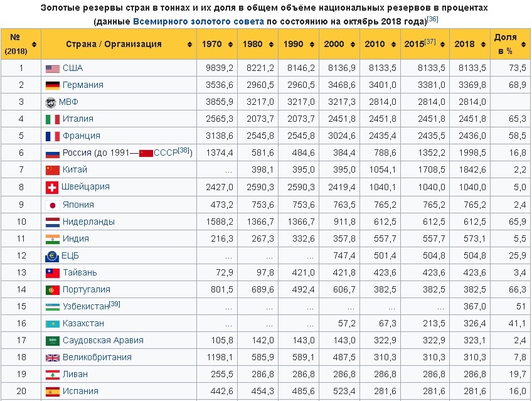This screenshot has height=401, width=532.
Task: Click the Switzerland flag icon
Action: pyautogui.click(x=52, y=187)
